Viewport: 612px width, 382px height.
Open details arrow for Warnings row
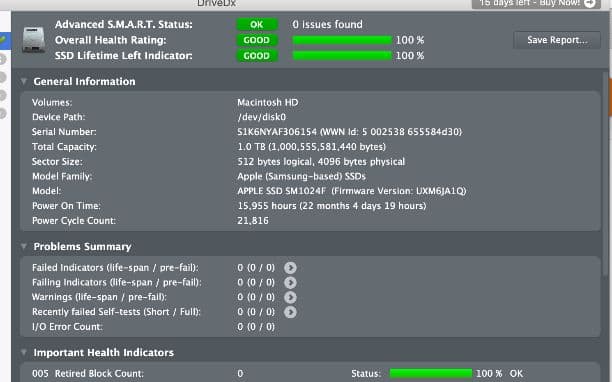coord(290,297)
